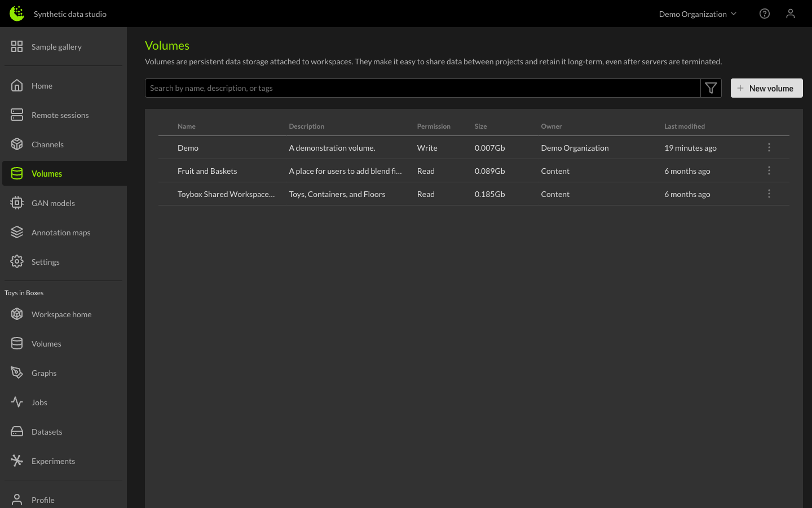This screenshot has width=812, height=508.
Task: Open workspace Graphs page
Action: [x=44, y=373]
